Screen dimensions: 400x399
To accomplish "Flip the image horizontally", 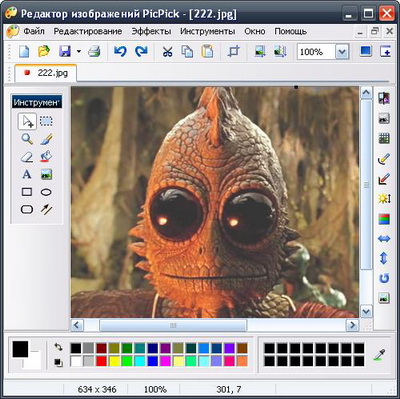I will pos(384,239).
